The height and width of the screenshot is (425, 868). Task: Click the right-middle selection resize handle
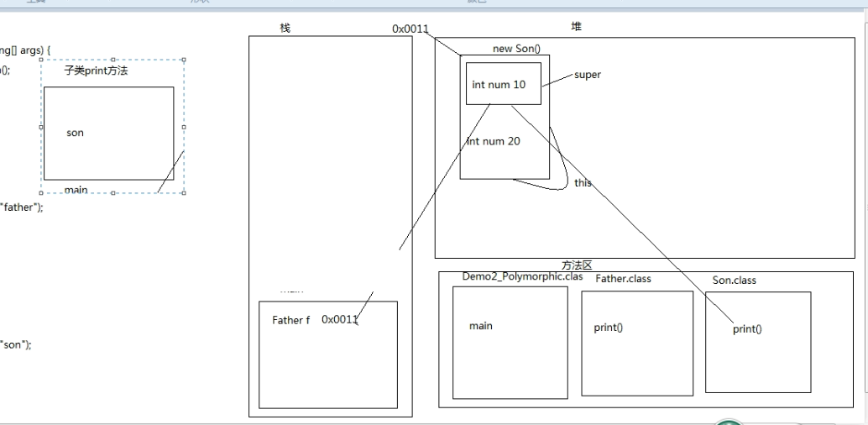click(184, 127)
